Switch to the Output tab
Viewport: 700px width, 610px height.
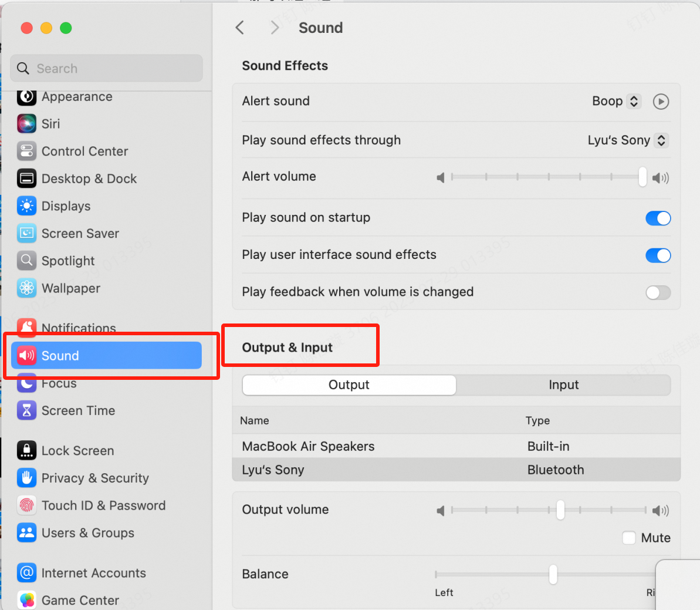[x=349, y=385]
